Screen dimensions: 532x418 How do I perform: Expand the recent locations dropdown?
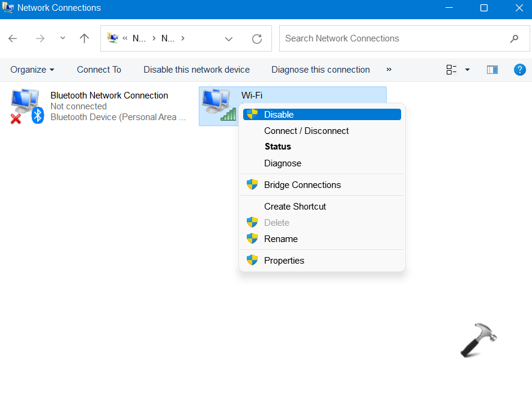click(62, 38)
